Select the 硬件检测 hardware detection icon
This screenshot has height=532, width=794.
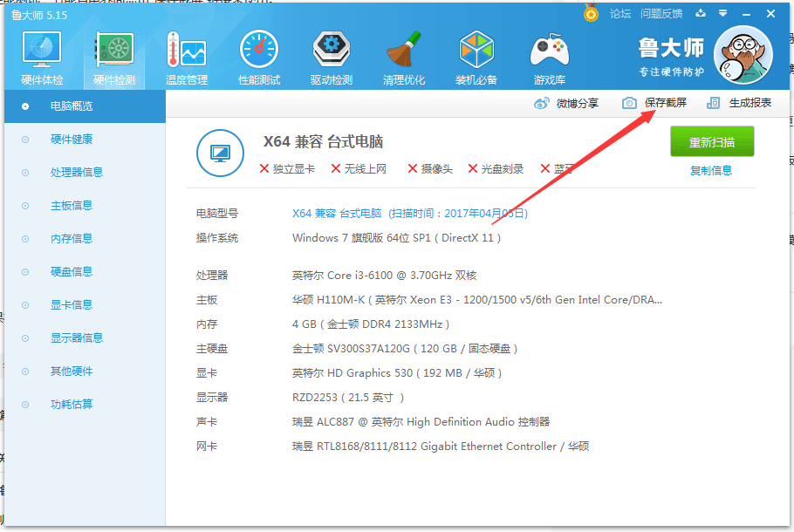(114, 50)
